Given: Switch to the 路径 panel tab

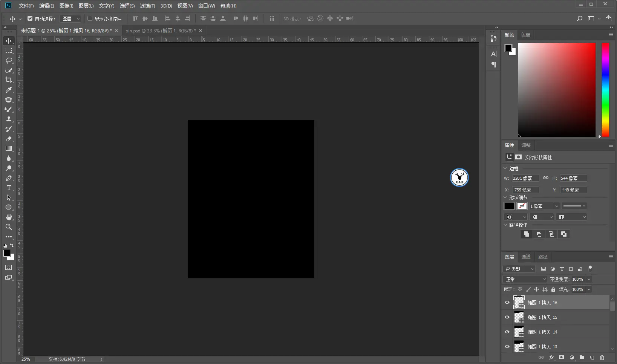Looking at the screenshot, I should tap(543, 257).
